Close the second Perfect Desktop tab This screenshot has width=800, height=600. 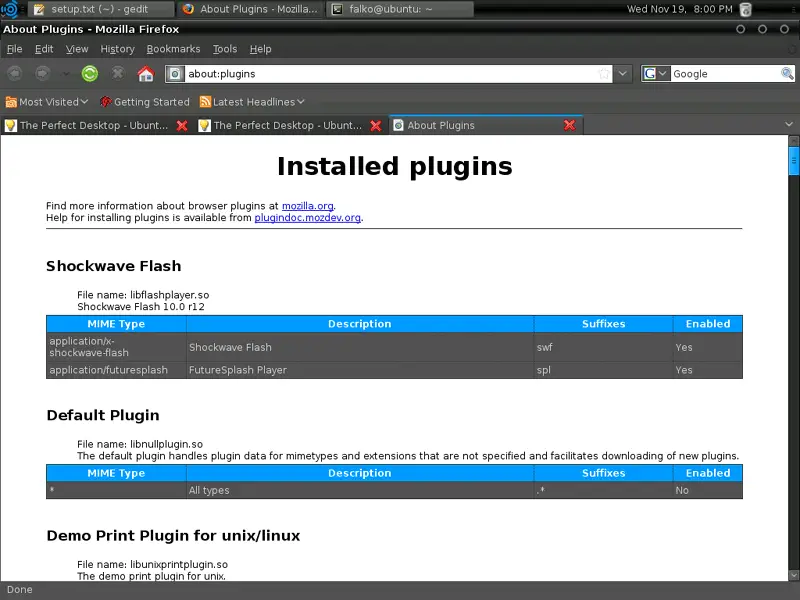click(376, 126)
